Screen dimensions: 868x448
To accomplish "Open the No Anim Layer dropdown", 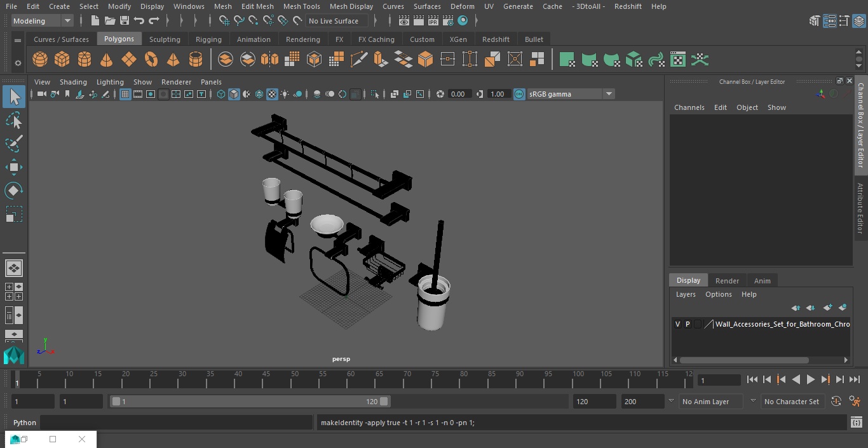I will (x=711, y=402).
